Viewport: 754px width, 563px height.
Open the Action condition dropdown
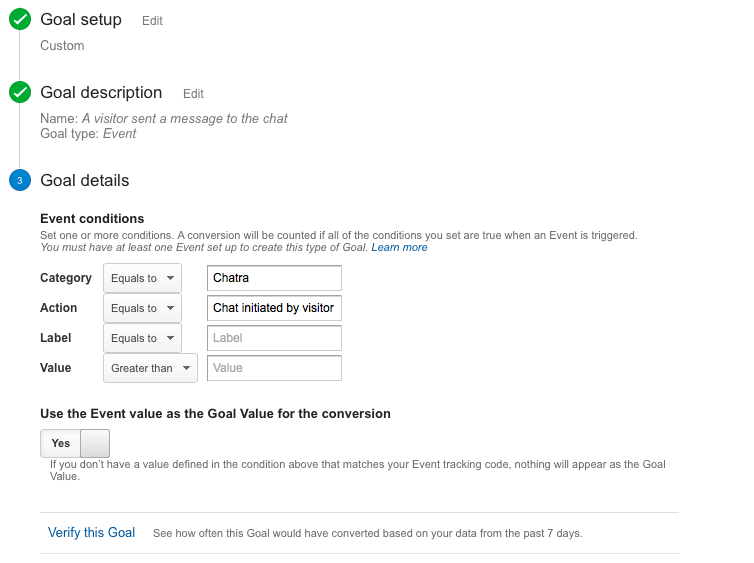(142, 308)
